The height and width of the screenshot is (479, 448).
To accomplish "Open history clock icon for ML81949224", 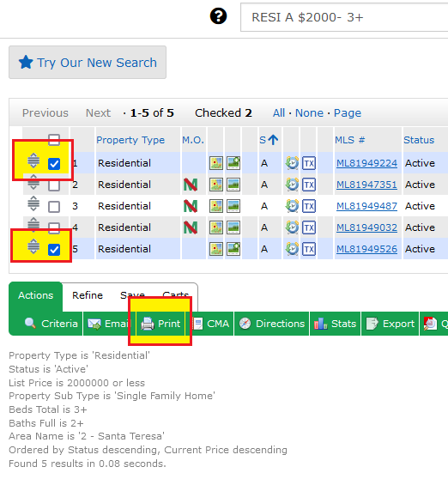I will point(292,163).
